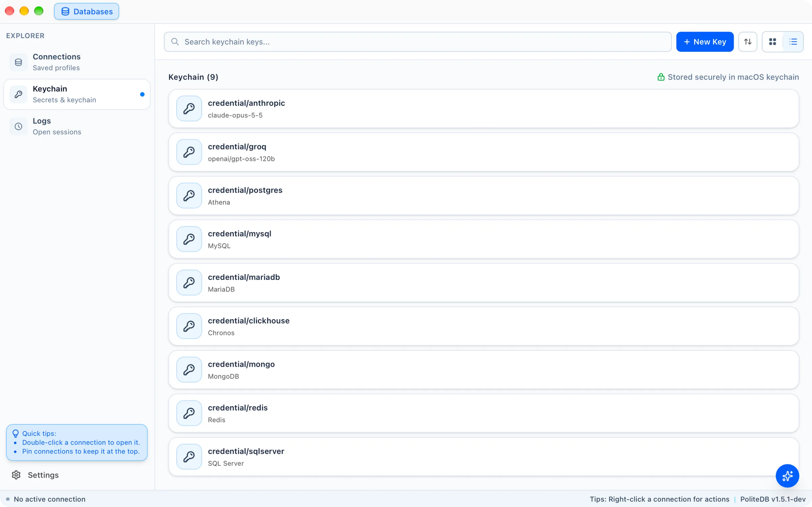Select the credential/anthropic key name
Image resolution: width=812 pixels, height=507 pixels.
(x=246, y=103)
